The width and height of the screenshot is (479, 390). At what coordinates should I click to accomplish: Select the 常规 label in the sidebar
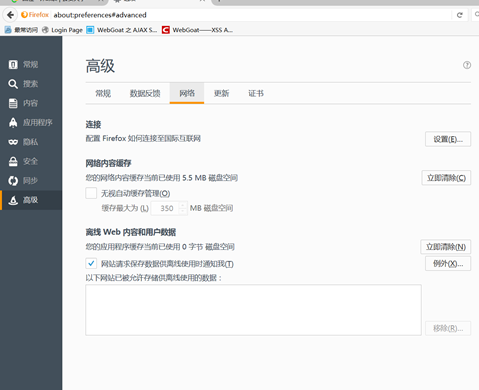coord(30,65)
